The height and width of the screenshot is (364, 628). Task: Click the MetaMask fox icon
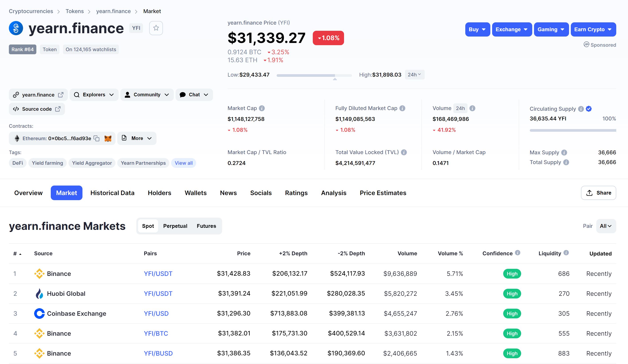108,138
